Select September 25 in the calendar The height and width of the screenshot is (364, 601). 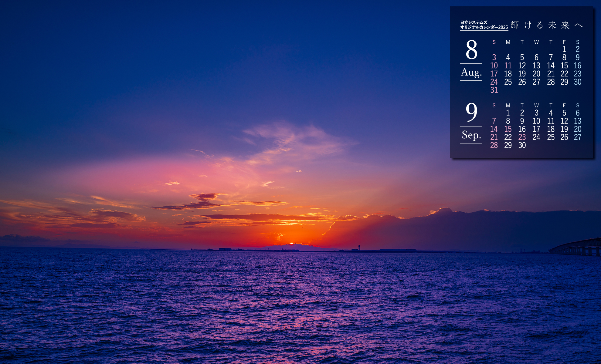tap(551, 137)
